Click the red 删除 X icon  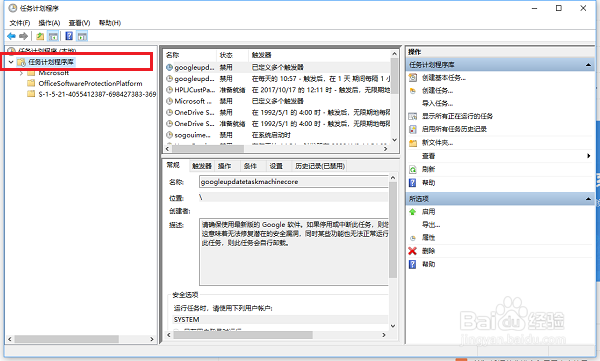[412, 251]
